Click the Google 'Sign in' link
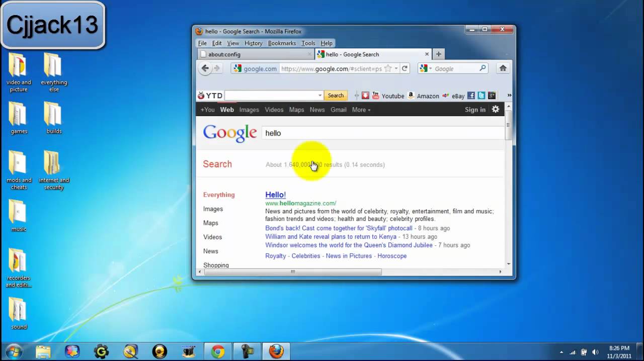This screenshot has height=361, width=644. (x=475, y=110)
